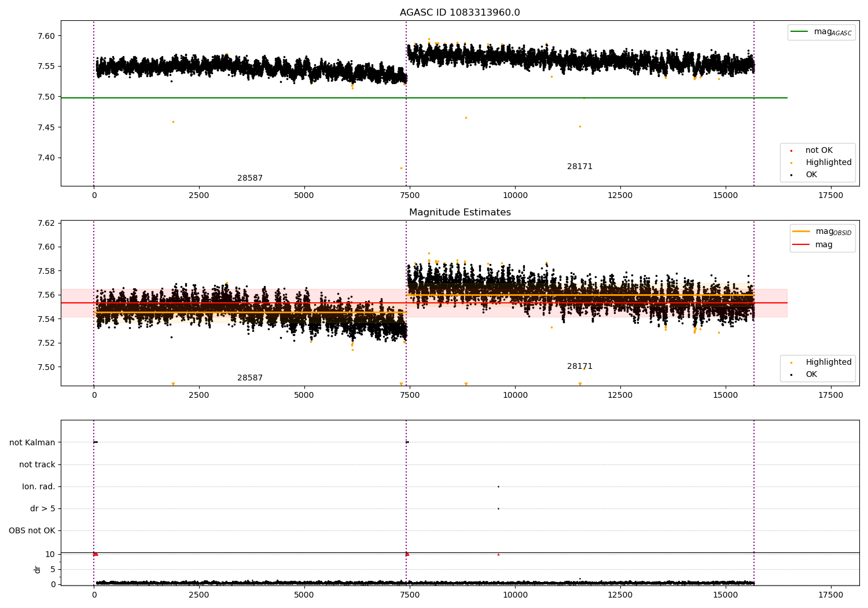The width and height of the screenshot is (868, 608).
Task: Click 'OK' in the Magnitude Estimates legend
Action: click(811, 375)
